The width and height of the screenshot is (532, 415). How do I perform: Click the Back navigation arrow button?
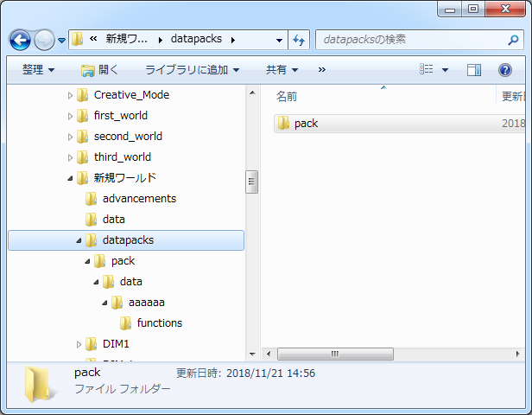pos(21,40)
